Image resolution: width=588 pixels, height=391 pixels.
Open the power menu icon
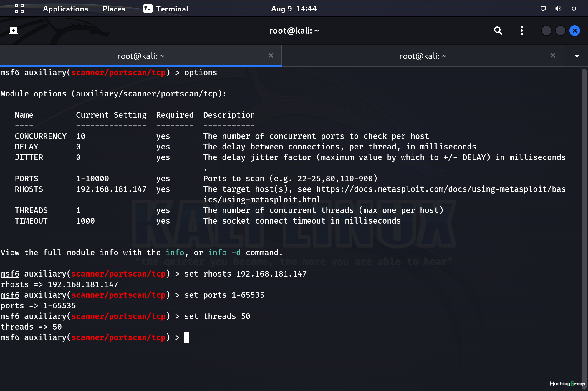pyautogui.click(x=574, y=9)
